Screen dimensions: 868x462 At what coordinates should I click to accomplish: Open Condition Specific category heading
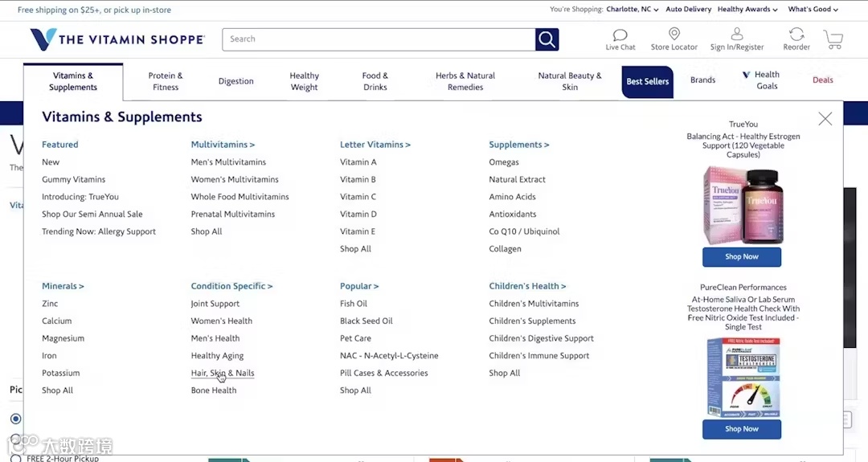(x=231, y=286)
